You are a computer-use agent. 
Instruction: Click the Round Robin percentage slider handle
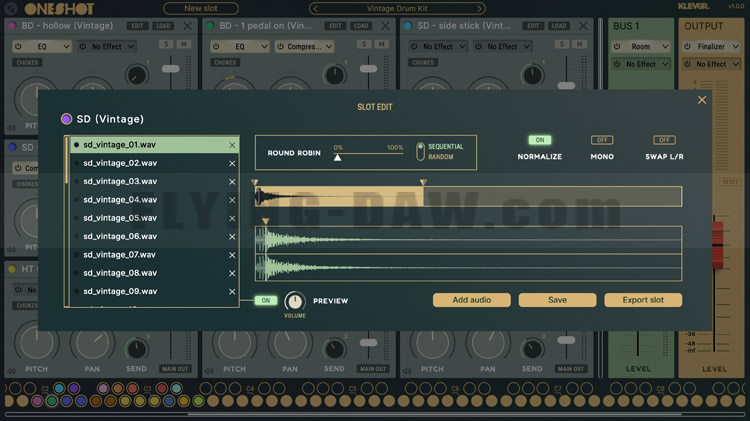[x=338, y=157]
